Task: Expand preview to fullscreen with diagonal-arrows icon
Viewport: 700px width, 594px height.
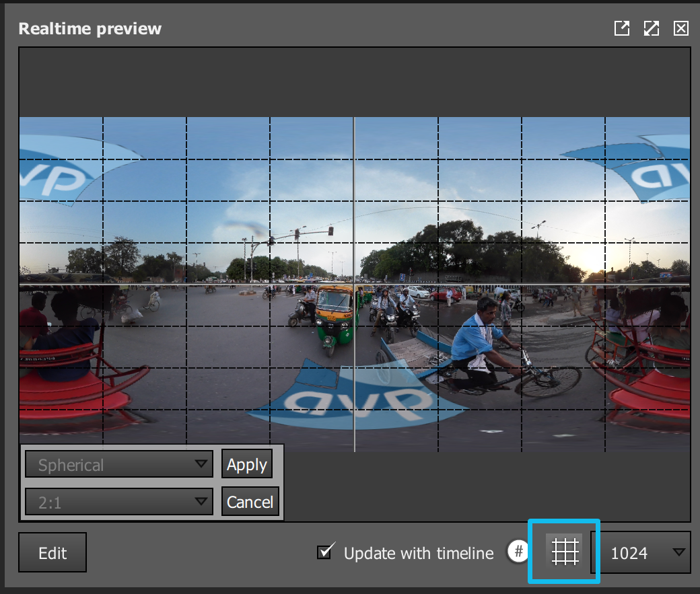Action: 651,28
